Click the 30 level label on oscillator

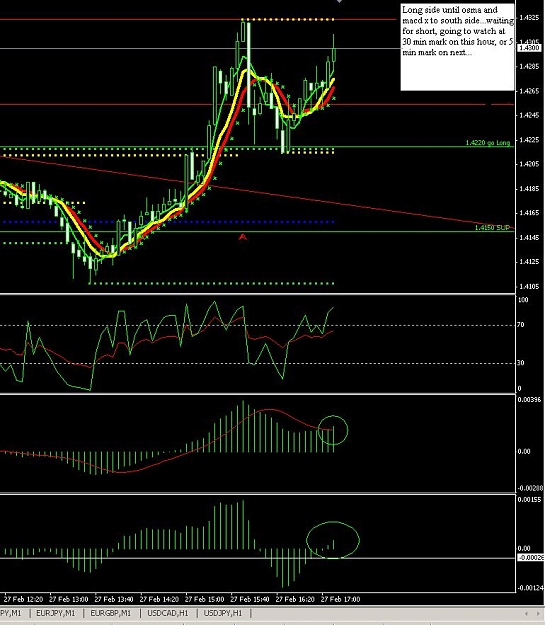520,363
